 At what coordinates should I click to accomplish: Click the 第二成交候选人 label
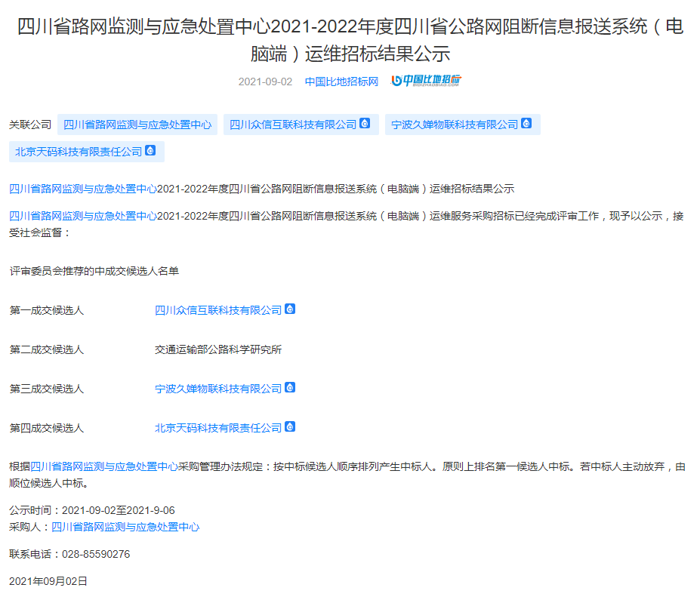pos(46,349)
